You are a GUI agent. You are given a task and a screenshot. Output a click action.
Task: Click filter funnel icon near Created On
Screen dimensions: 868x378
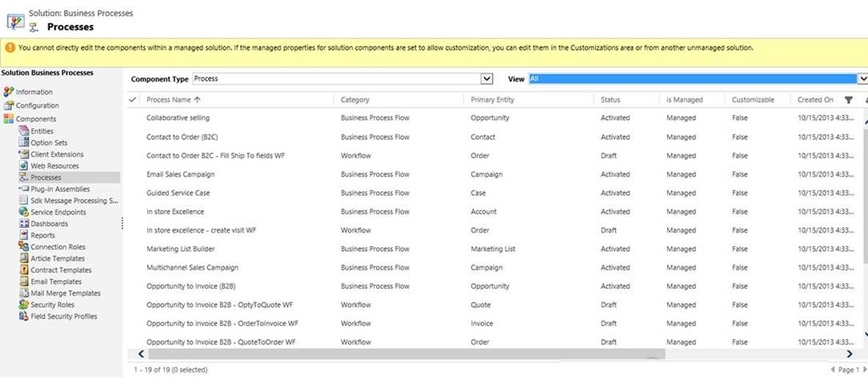click(849, 100)
